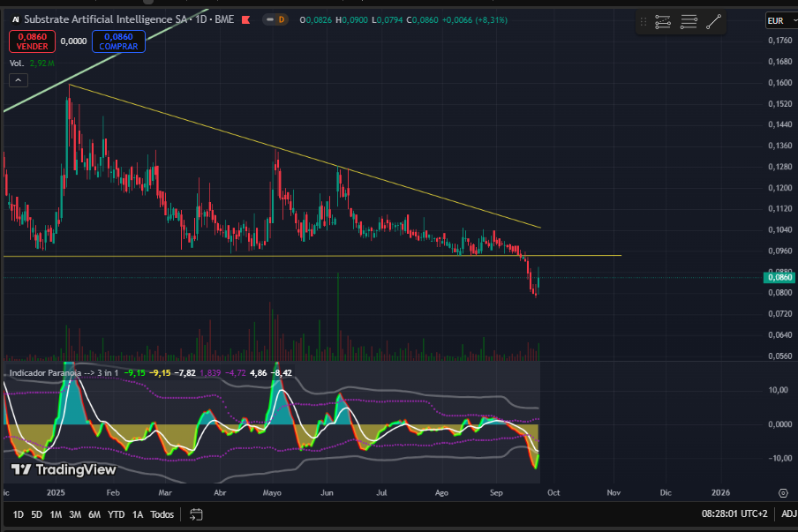Open time axis settings gear icon
This screenshot has height=532, width=798.
(783, 493)
